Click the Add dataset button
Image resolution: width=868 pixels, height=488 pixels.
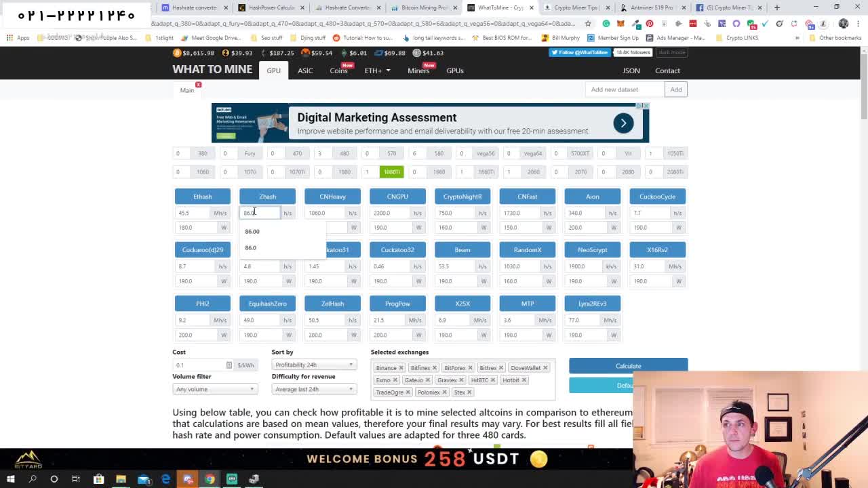coord(675,89)
